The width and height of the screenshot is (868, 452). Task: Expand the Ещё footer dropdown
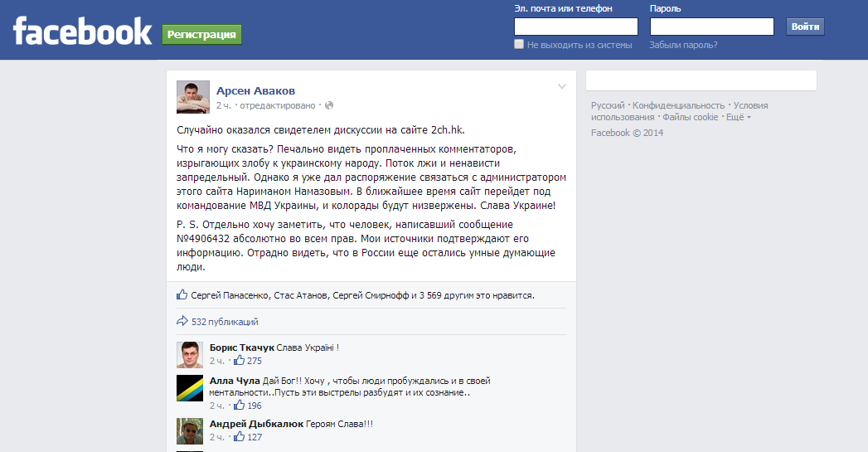pos(739,117)
